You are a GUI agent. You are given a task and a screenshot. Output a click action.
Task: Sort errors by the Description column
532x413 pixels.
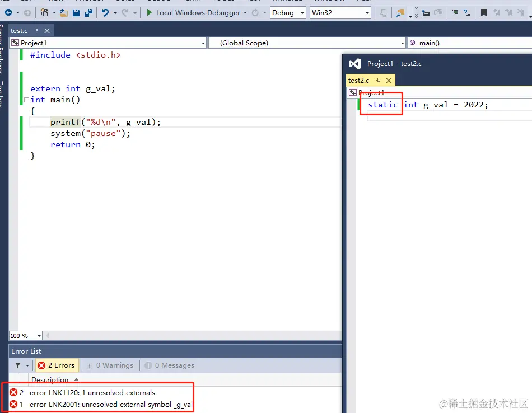(50, 379)
